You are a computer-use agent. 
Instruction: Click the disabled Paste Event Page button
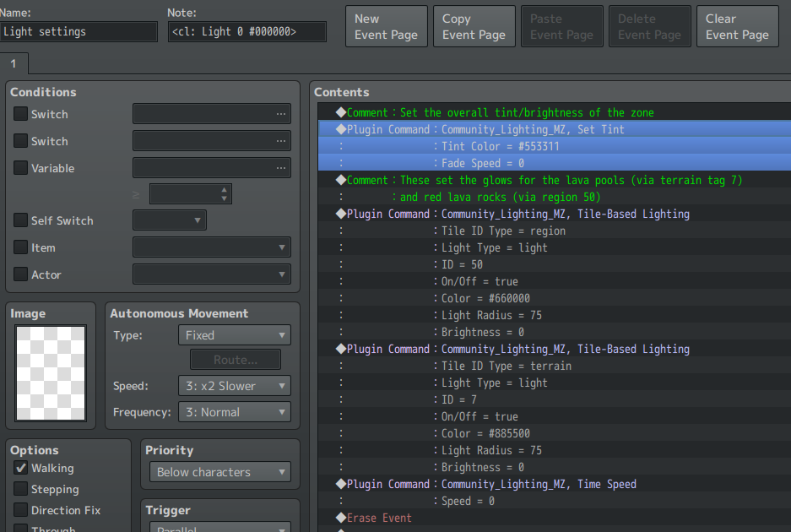[x=562, y=26]
